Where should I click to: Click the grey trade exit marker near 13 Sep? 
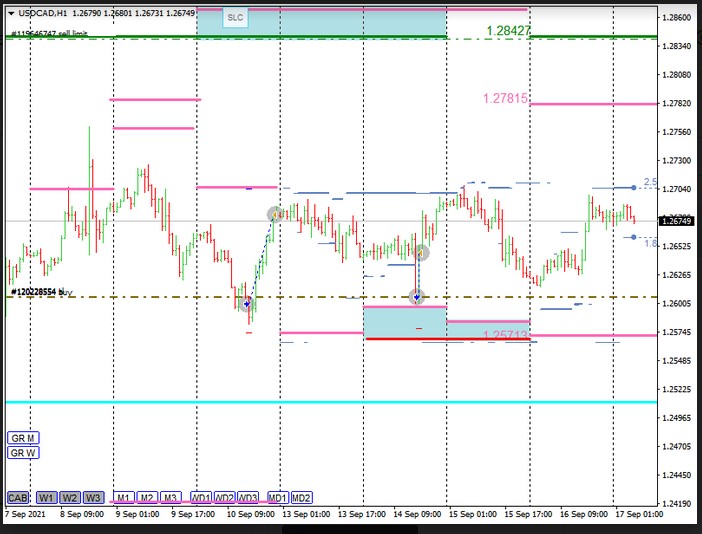tap(275, 214)
